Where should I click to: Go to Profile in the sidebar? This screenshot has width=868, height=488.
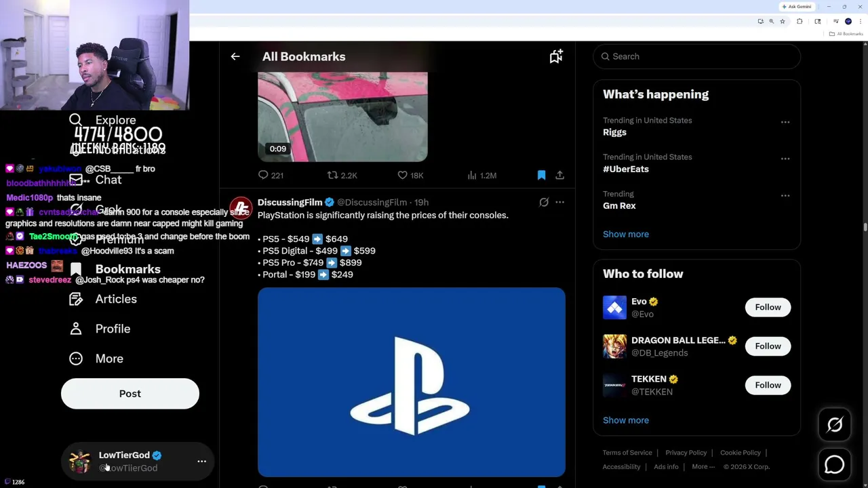coord(100,329)
